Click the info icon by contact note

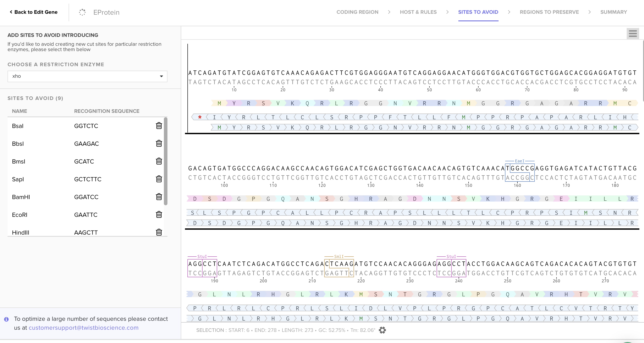[x=6, y=319]
